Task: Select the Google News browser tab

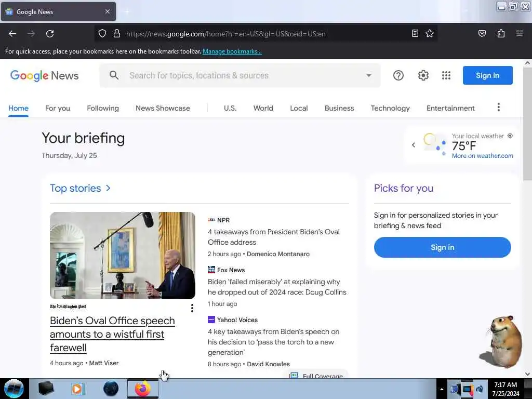Action: click(58, 11)
